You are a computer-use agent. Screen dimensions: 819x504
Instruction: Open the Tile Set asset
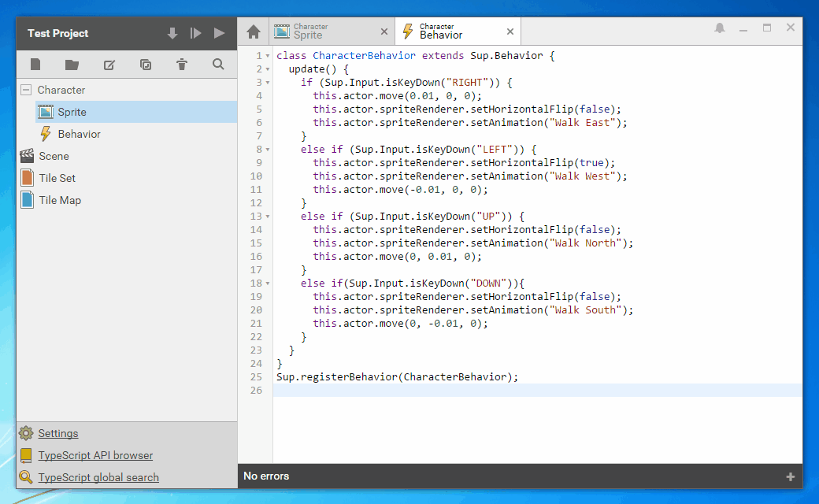[127, 178]
